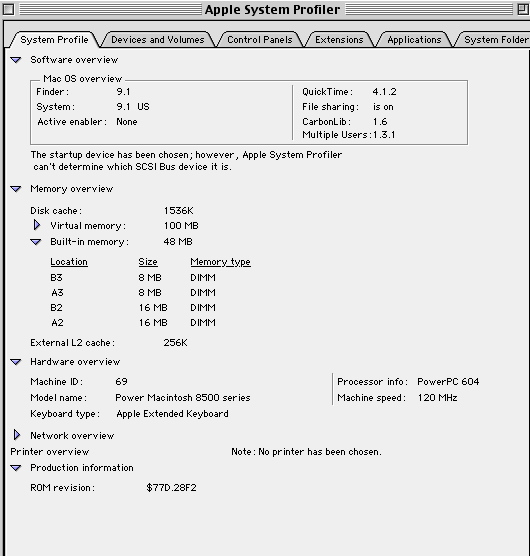Click the 16 MB size in row B2
The height and width of the screenshot is (556, 530).
[153, 308]
